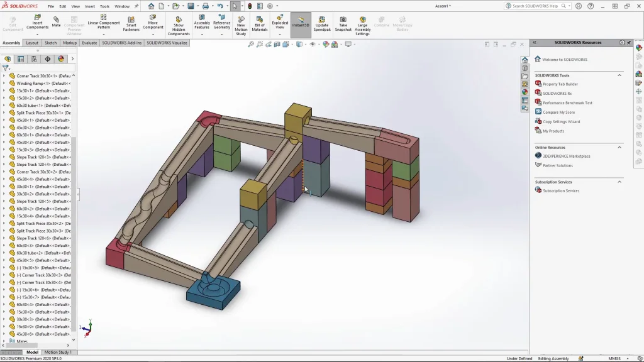Expand the Winding Ramp<1> tree node
Image resolution: width=644 pixels, height=362 pixels.
4,83
